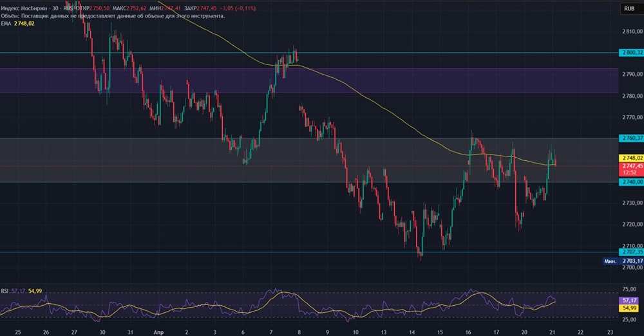Click the 2770,00 price axis value
Image resolution: width=644 pixels, height=336 pixels.
click(632, 117)
